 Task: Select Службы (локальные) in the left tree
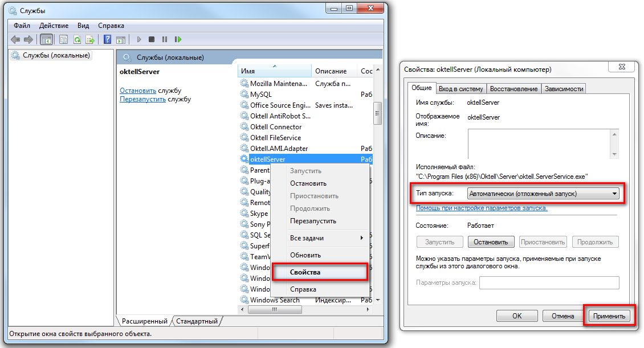point(56,55)
